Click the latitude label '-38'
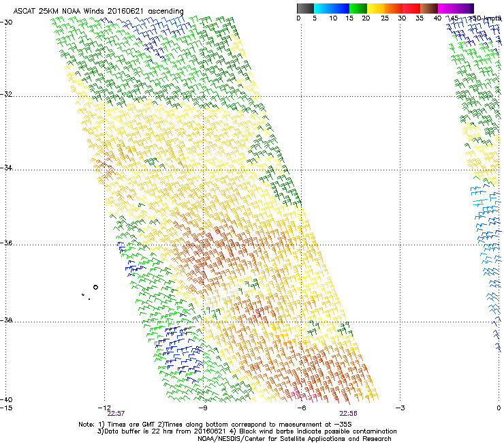This screenshot has width=504, height=443. click(x=6, y=320)
